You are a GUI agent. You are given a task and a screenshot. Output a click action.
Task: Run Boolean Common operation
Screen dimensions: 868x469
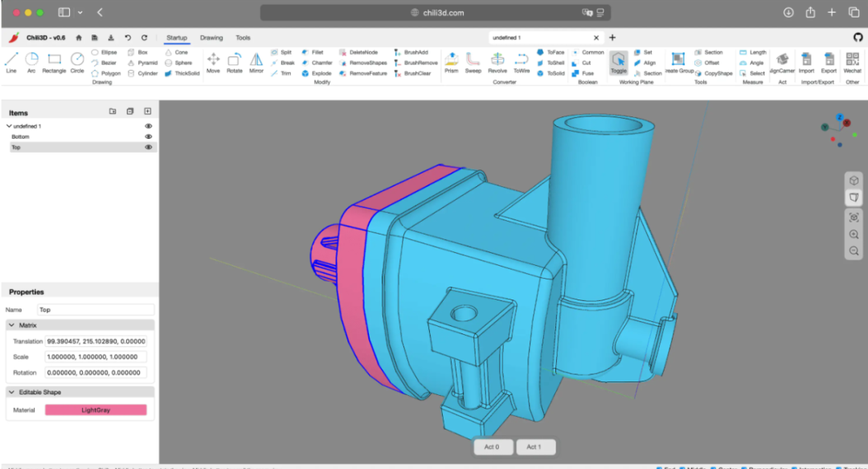tap(588, 52)
